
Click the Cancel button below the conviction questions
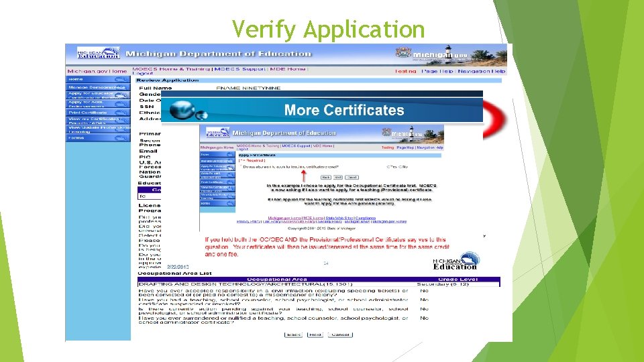(341, 335)
